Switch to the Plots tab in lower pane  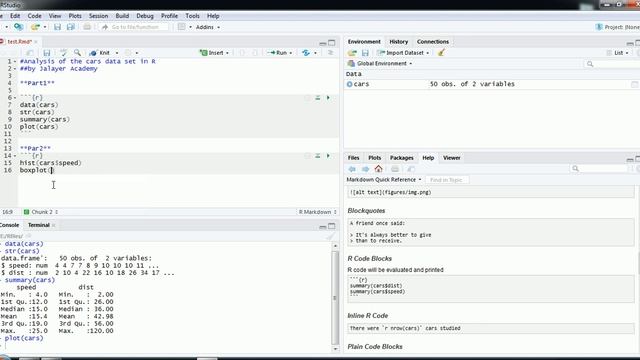tap(374, 158)
